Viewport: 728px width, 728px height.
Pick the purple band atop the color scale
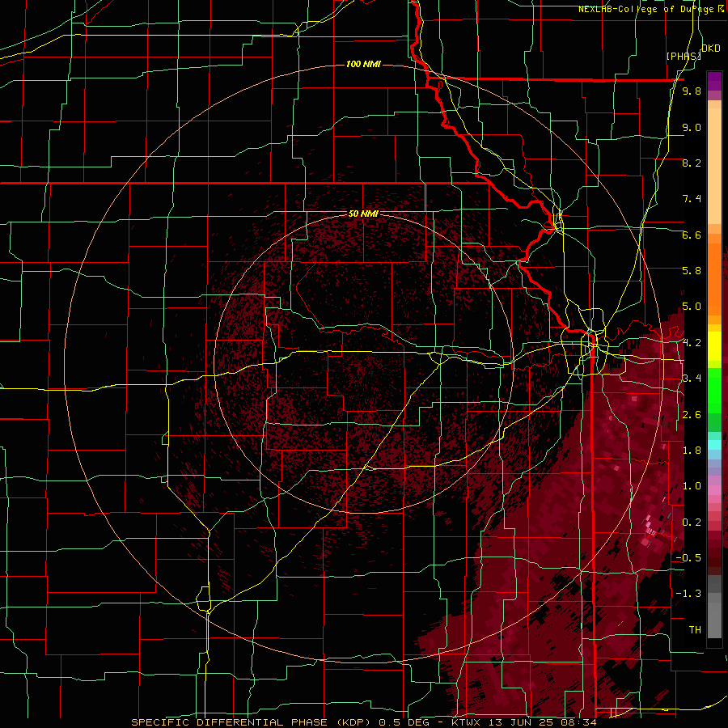point(714,81)
